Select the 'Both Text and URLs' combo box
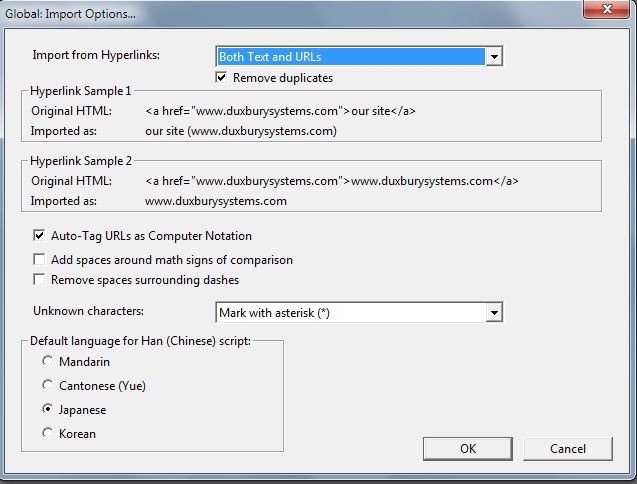This screenshot has width=637, height=484. tap(359, 56)
